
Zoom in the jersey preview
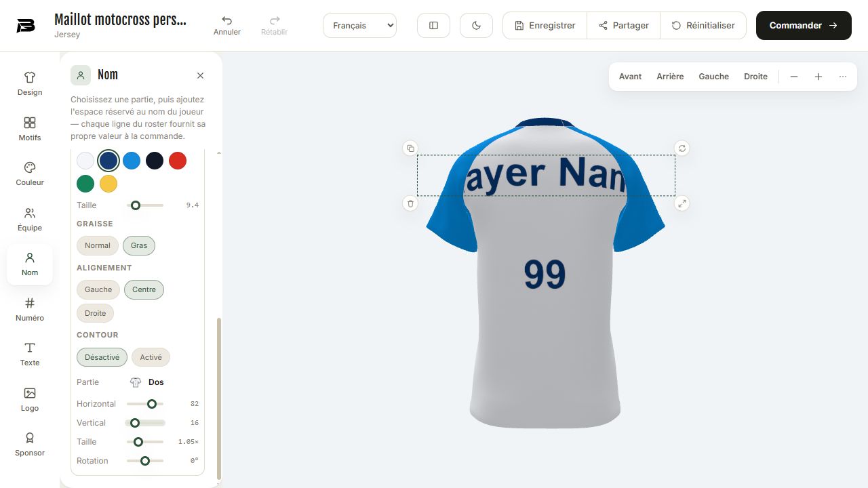click(x=818, y=77)
